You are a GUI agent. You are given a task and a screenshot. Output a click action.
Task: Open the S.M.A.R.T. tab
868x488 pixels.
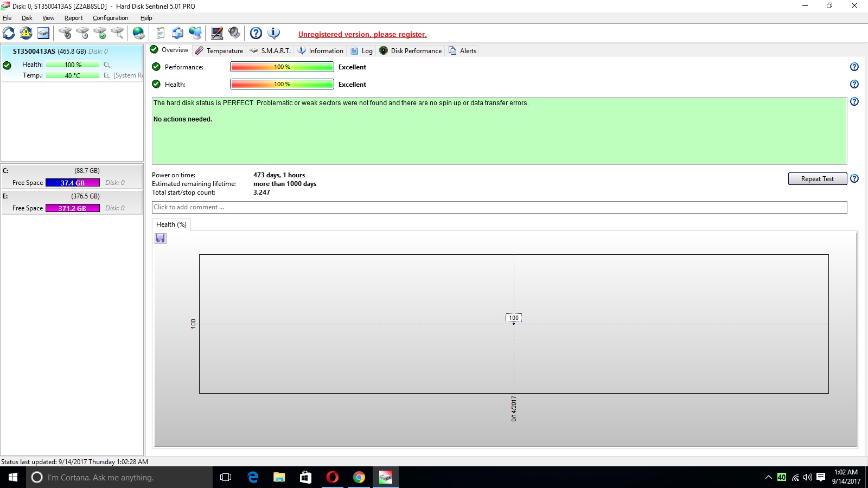pyautogui.click(x=270, y=50)
